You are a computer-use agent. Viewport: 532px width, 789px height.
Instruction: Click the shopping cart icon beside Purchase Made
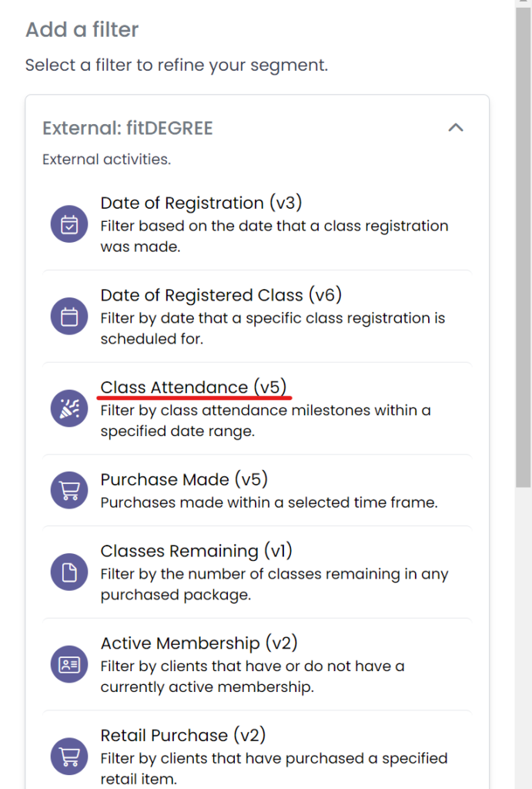pyautogui.click(x=69, y=491)
